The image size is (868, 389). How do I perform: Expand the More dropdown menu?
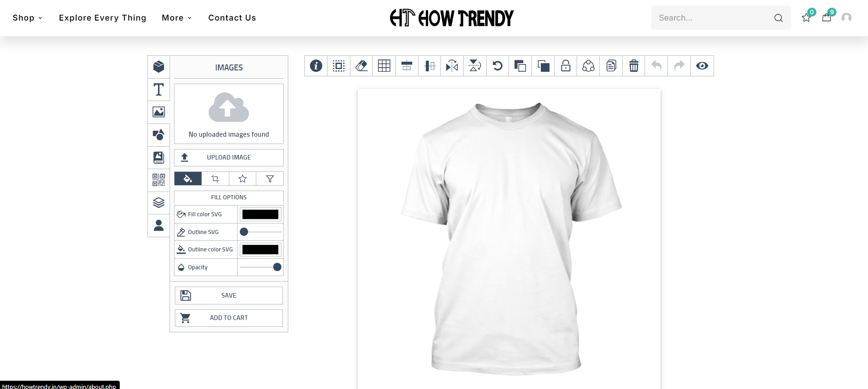(177, 18)
